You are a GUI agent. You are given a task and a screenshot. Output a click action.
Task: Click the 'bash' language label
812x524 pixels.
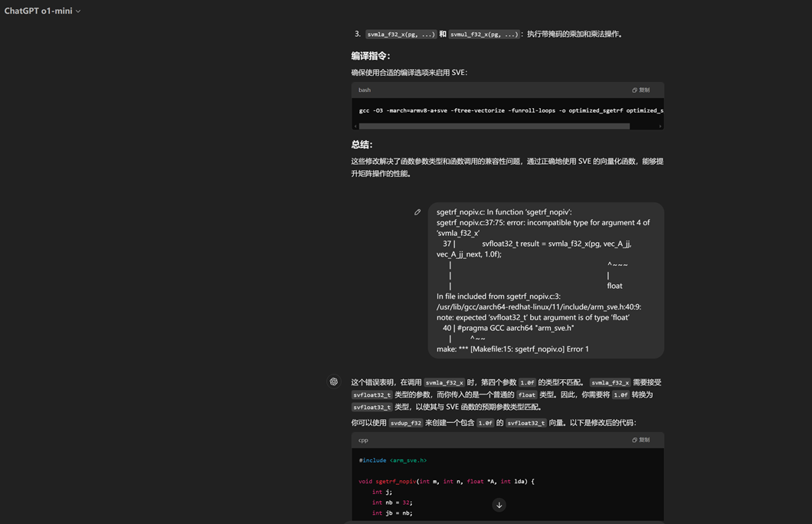click(365, 90)
